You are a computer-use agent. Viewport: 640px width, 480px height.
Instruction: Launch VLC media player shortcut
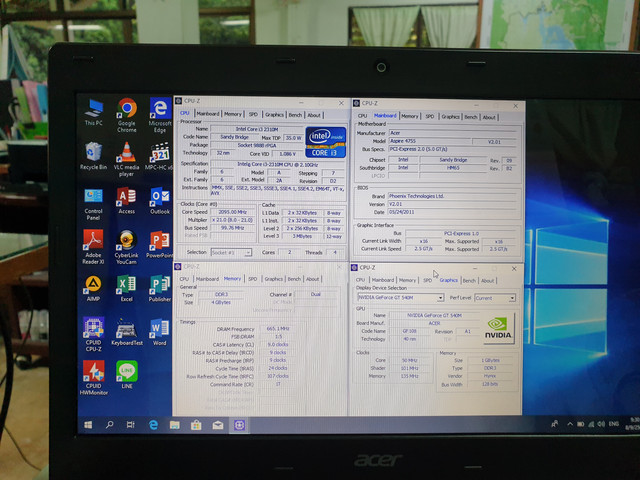click(x=127, y=159)
